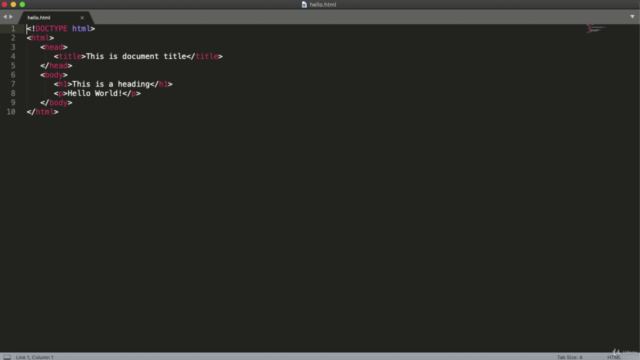Screen dimensions: 640x360
Task: Click line number 3 in gutter
Action: coord(13,47)
